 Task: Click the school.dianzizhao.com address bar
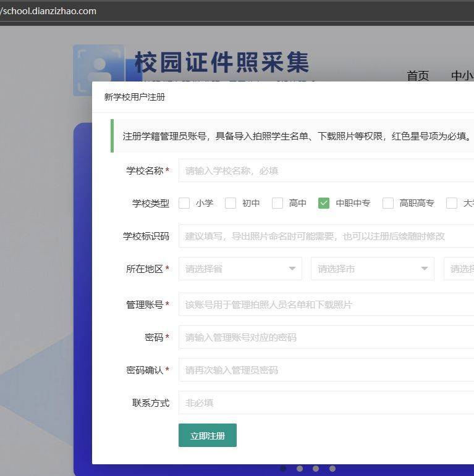pyautogui.click(x=237, y=11)
